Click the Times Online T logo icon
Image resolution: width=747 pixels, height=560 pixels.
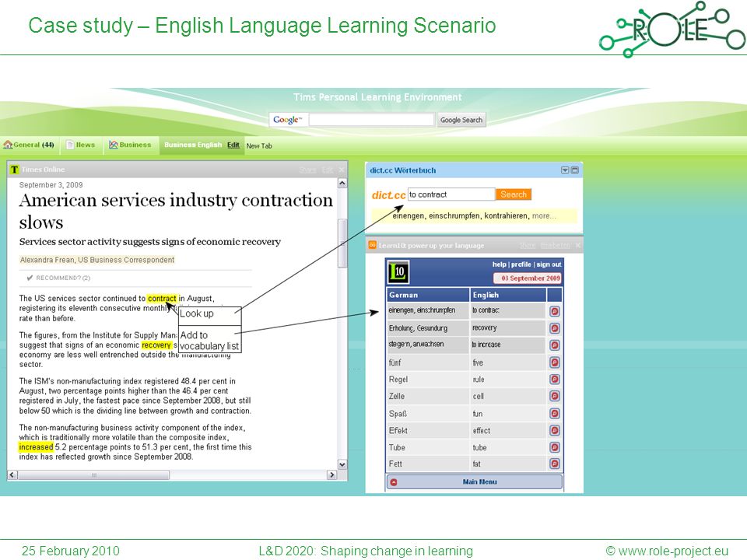pos(14,170)
